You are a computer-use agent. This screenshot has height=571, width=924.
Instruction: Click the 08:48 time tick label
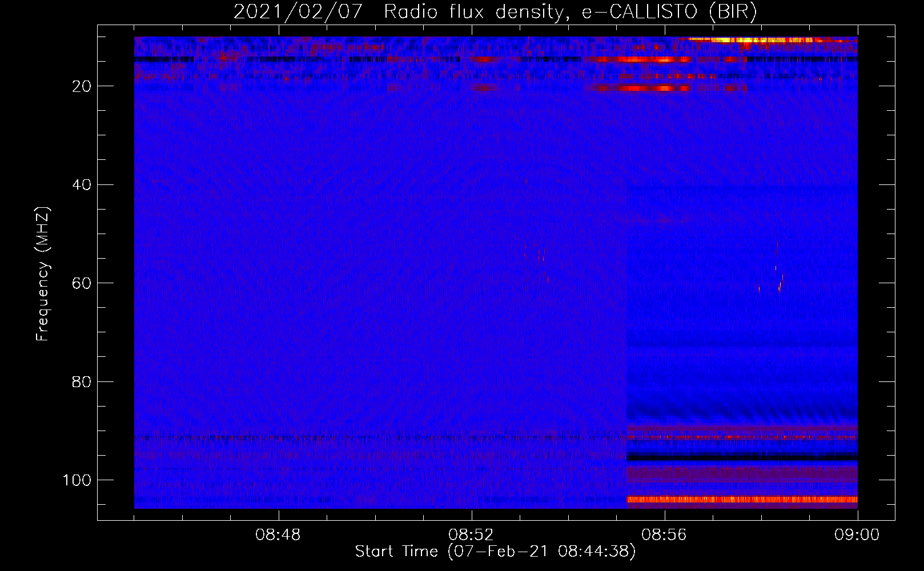click(278, 535)
